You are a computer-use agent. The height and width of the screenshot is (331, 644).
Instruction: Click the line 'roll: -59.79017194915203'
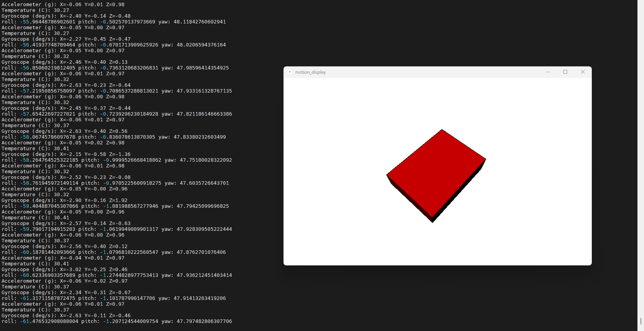[117, 229]
